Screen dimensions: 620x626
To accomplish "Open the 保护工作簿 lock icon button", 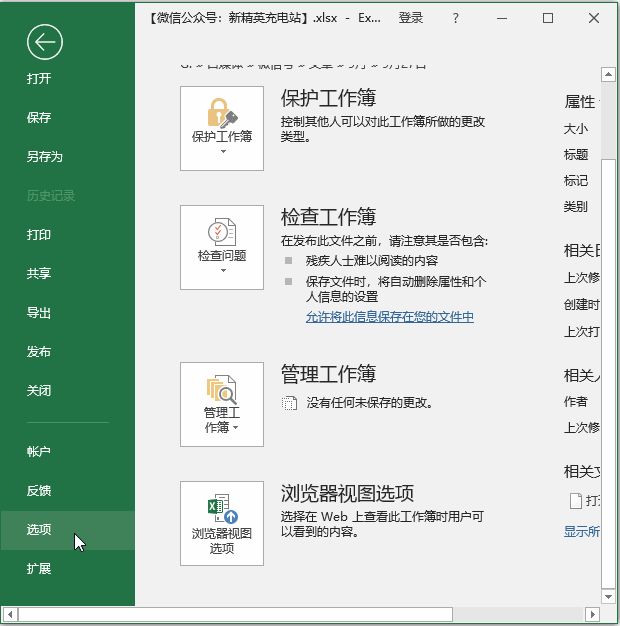I will tap(222, 129).
